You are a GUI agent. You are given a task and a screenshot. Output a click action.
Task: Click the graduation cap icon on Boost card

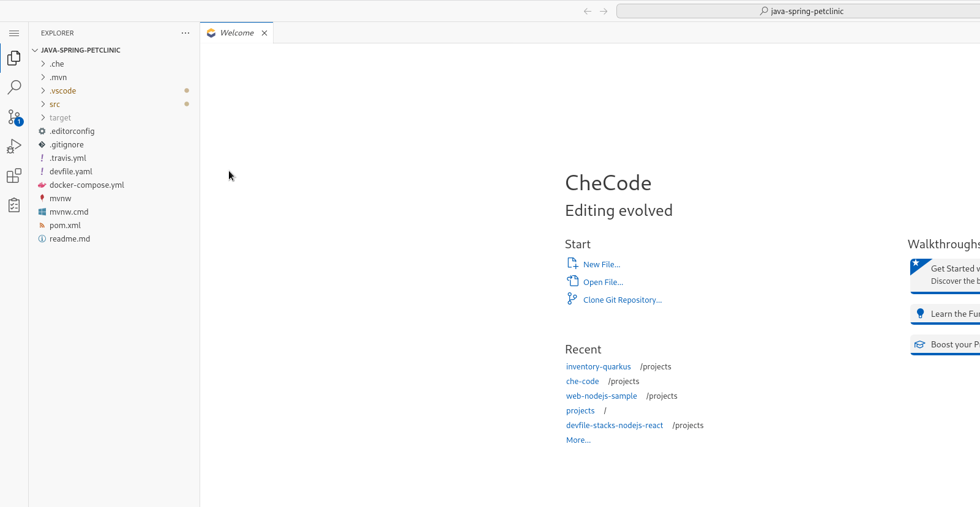(919, 344)
